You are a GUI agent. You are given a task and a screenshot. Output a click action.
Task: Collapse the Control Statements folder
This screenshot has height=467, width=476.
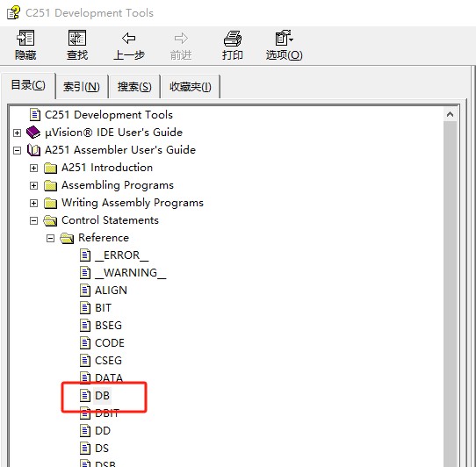(x=33, y=220)
